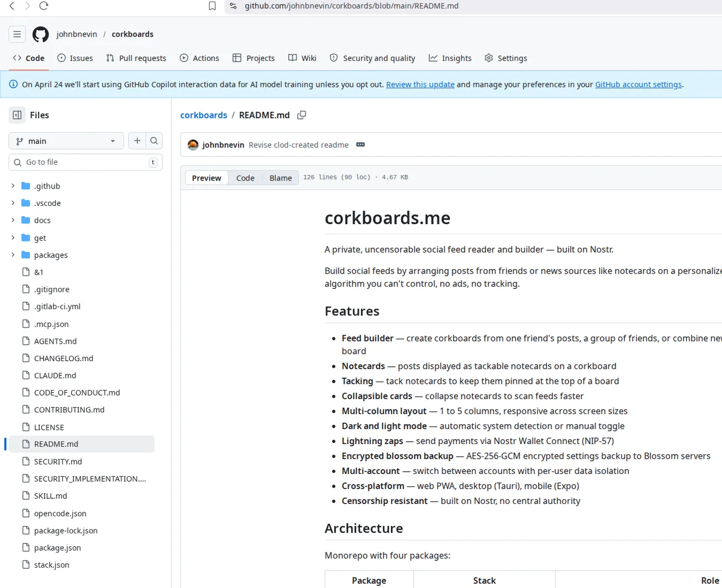Expand the commit message ellipsis

360,145
